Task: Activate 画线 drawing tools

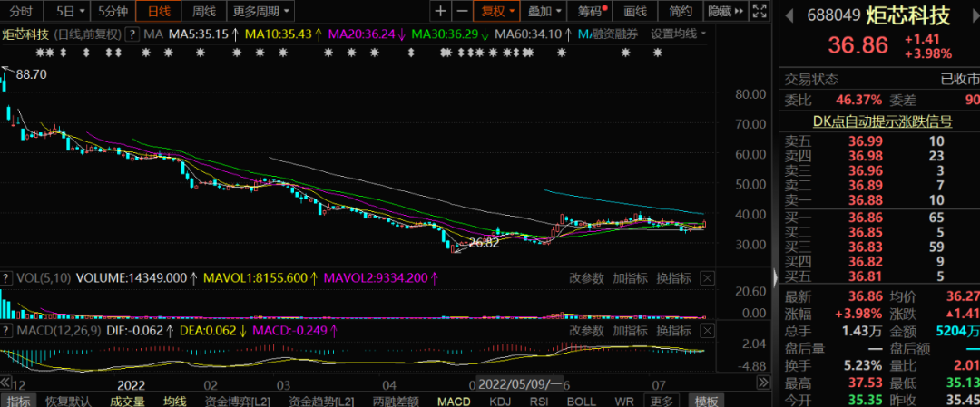Action: (x=635, y=11)
